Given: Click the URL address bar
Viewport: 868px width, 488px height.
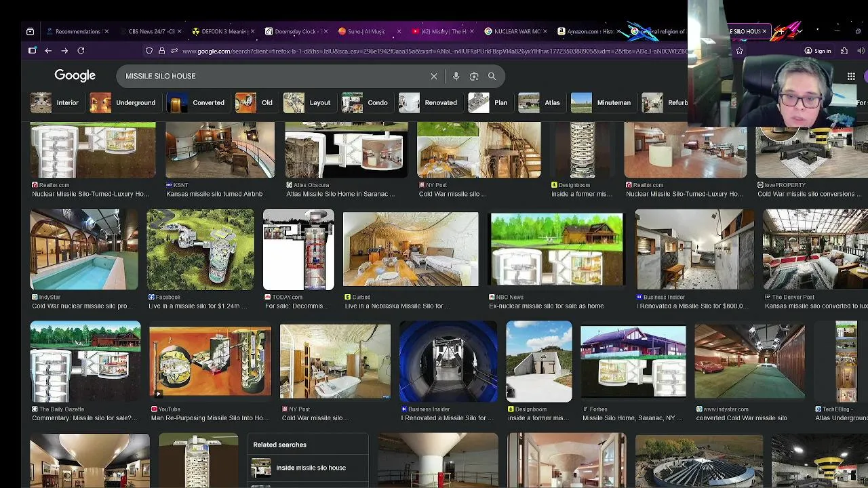Looking at the screenshot, I should click(434, 51).
